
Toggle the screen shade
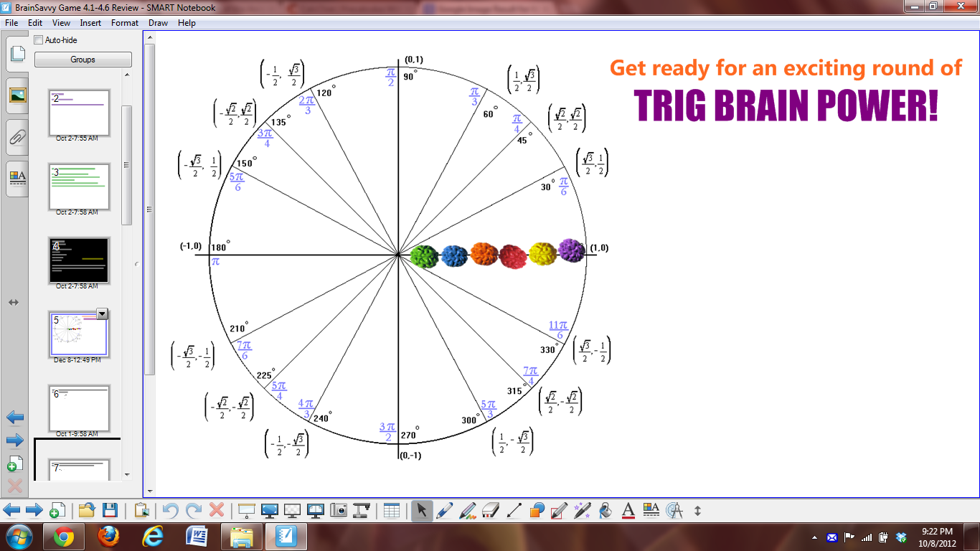point(245,509)
